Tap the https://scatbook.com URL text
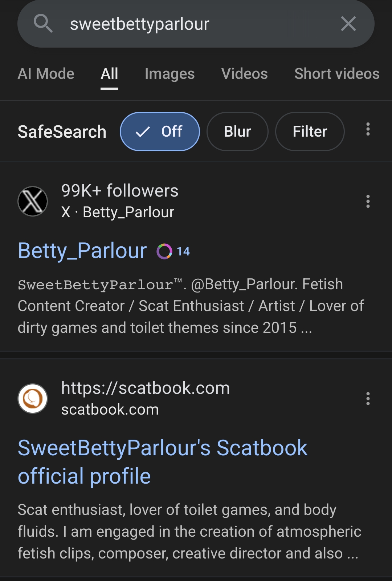The width and height of the screenshot is (392, 581). 146,388
